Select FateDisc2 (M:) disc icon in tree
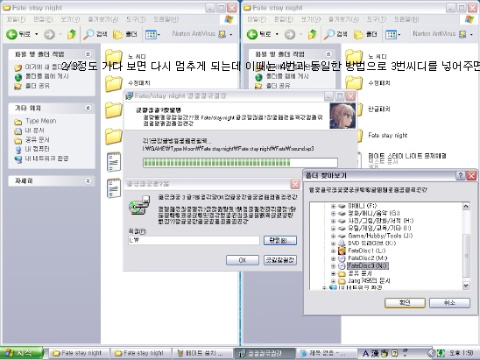Screen dimensions: 480x360 click(x=342, y=258)
